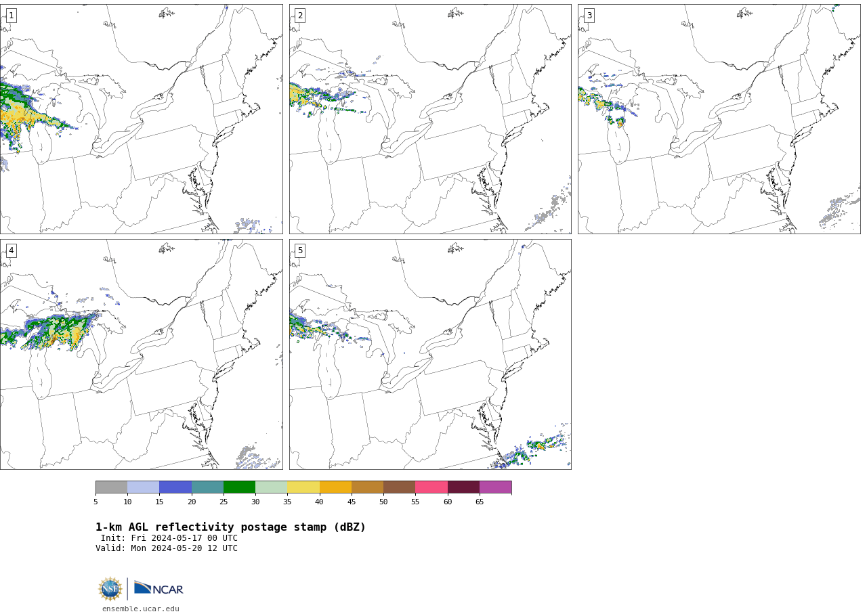
Task: Click the panel number 1 label
Action: pos(11,16)
